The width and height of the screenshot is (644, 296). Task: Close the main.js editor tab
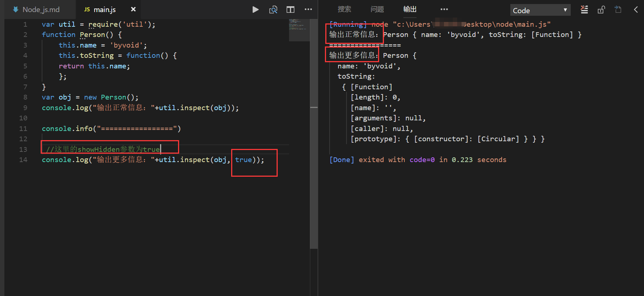(x=133, y=10)
